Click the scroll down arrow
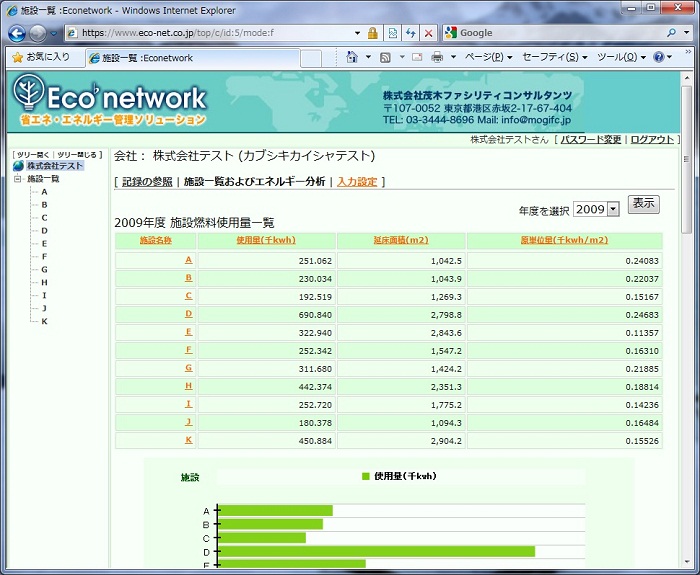Image resolution: width=700 pixels, height=575 pixels. (687, 562)
